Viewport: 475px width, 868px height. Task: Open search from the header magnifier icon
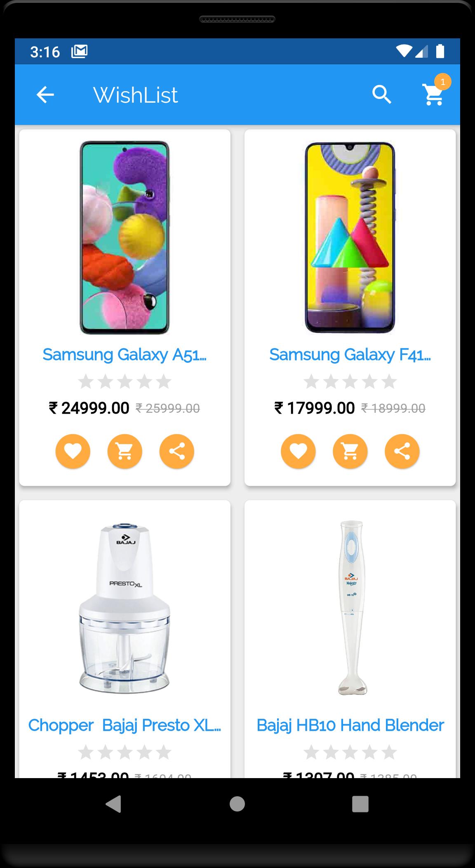point(382,95)
